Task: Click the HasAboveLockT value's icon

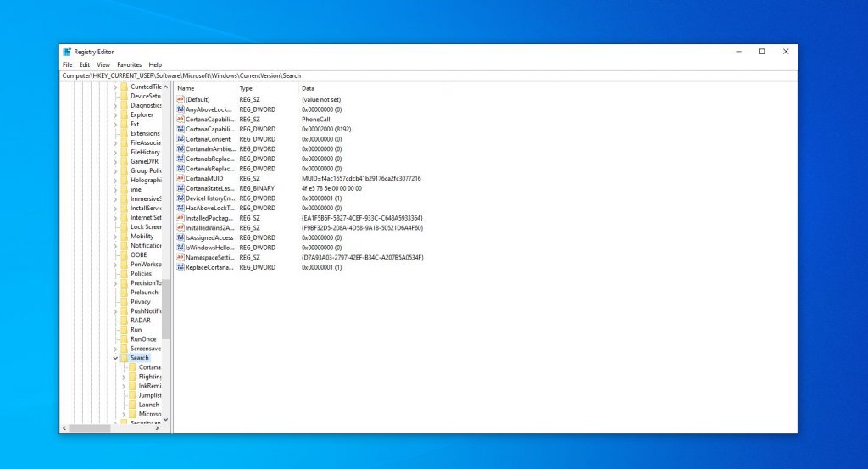Action: [181, 208]
